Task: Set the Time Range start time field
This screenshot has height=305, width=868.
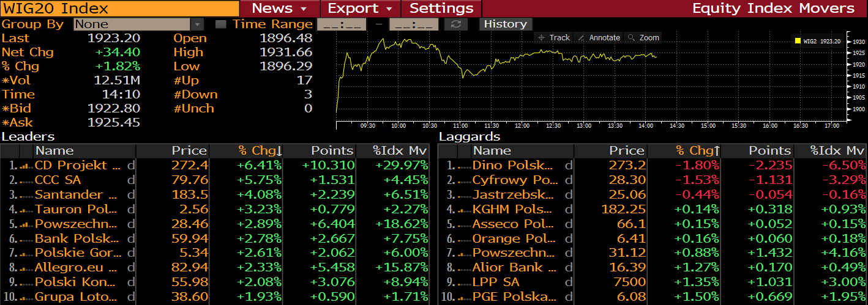Action: pyautogui.click(x=342, y=24)
